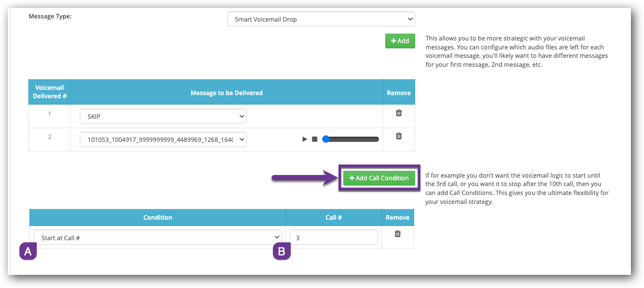The height and width of the screenshot is (288, 644).
Task: Click the Voicemail Delivered # column header
Action: coord(50,92)
